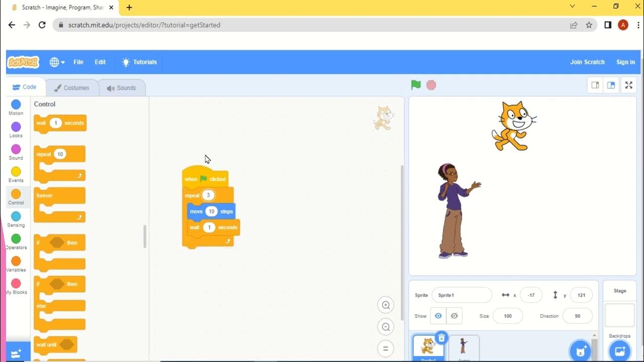The width and height of the screenshot is (644, 362).
Task: Reset workspace zoom to default
Action: [x=386, y=348]
